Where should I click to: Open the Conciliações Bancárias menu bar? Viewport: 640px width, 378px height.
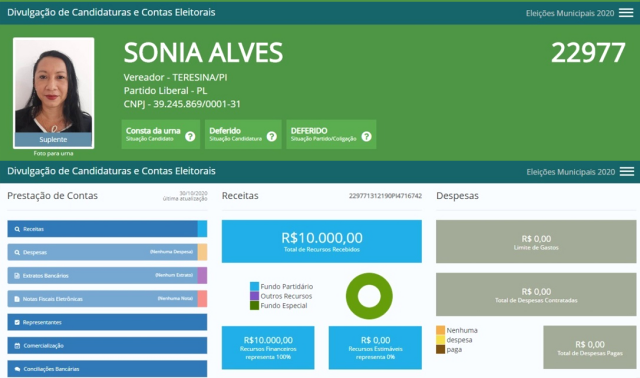point(107,369)
